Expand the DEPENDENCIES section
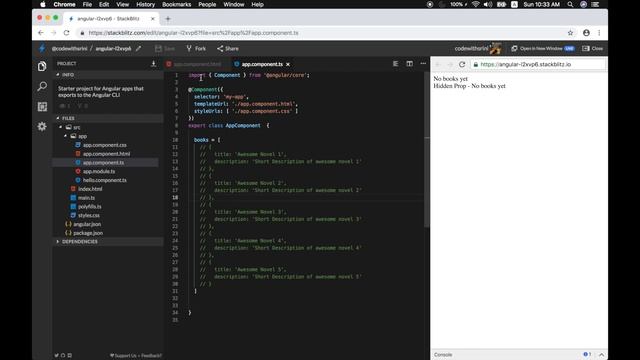The width and height of the screenshot is (640, 360). [58, 242]
